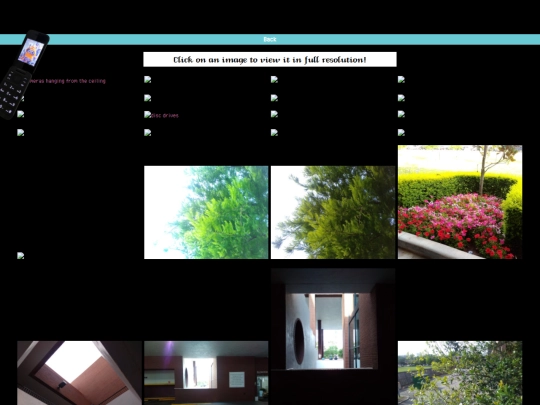Open the brick corridor with round window photo

(333, 336)
